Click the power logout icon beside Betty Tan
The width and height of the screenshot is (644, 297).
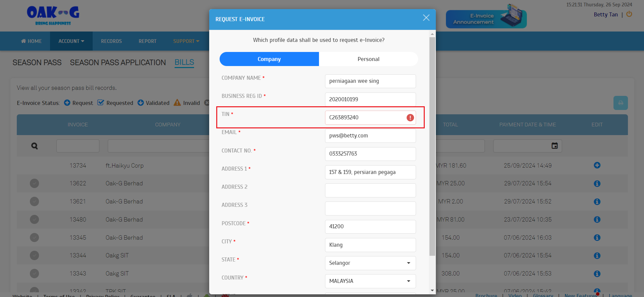pyautogui.click(x=629, y=14)
